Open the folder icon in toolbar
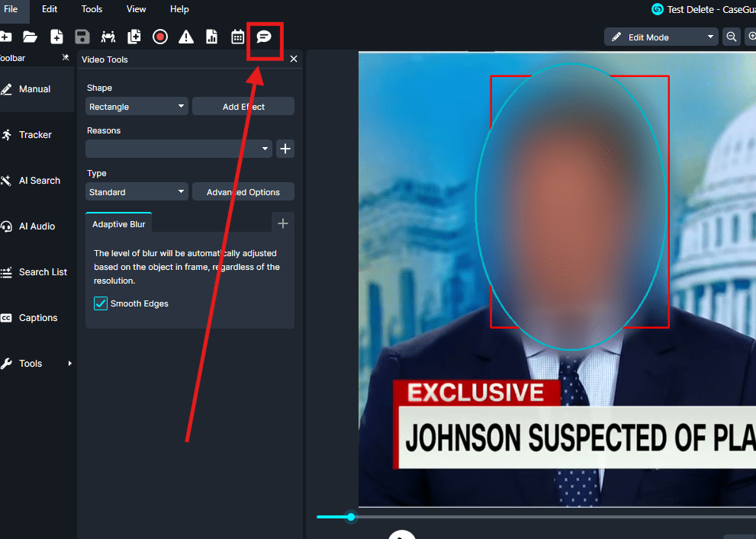This screenshot has height=539, width=756. (30, 37)
